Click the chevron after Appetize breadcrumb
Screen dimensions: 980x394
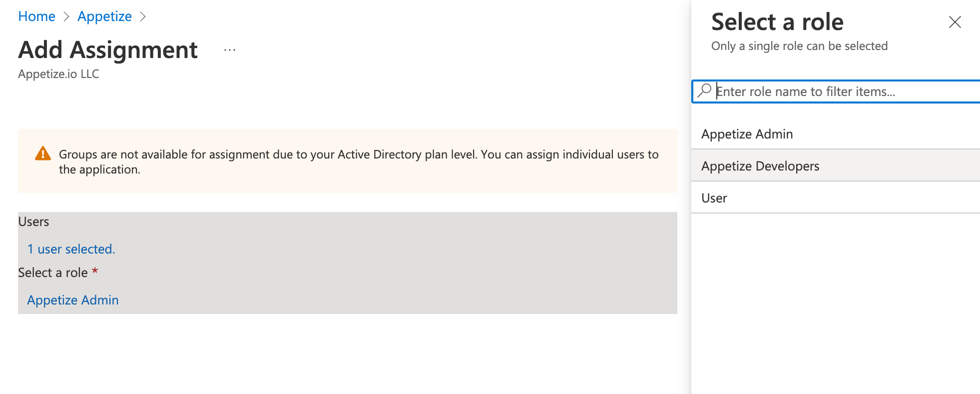click(143, 16)
